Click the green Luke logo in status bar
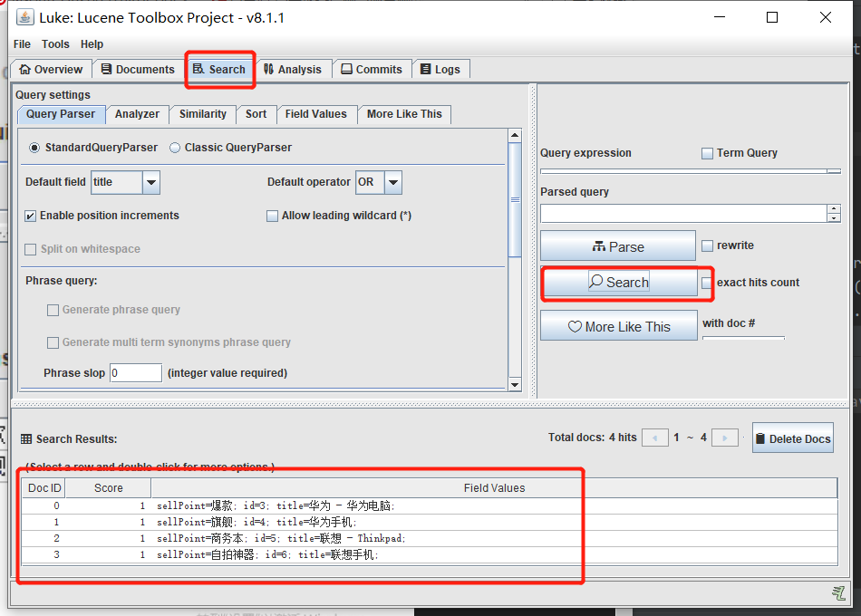Image resolution: width=861 pixels, height=616 pixels. [838, 593]
